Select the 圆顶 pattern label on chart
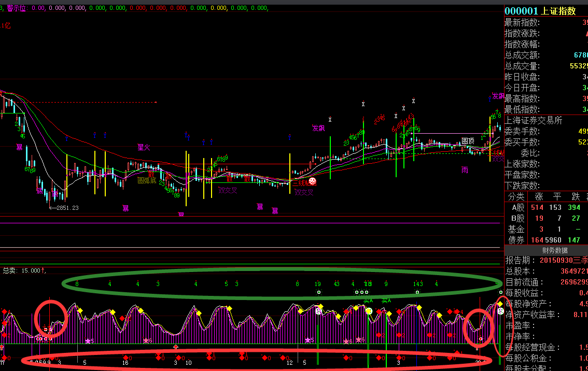588x371 pixels. (468, 141)
